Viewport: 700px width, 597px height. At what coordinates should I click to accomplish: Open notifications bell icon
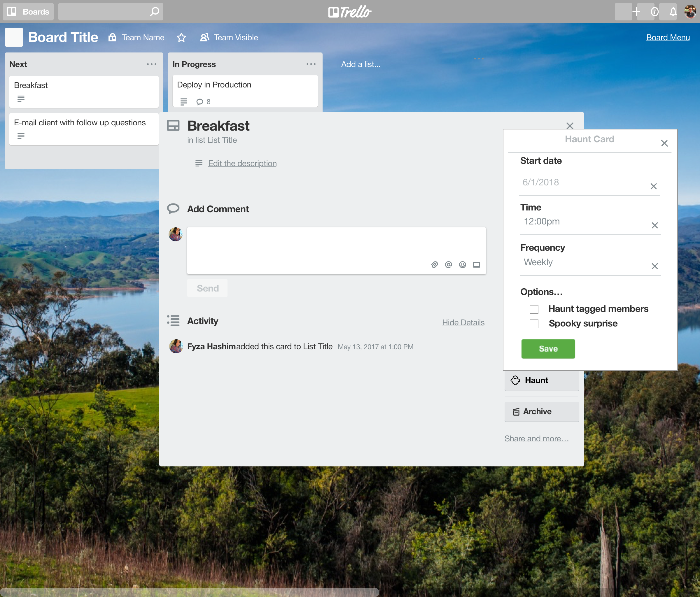(x=673, y=12)
